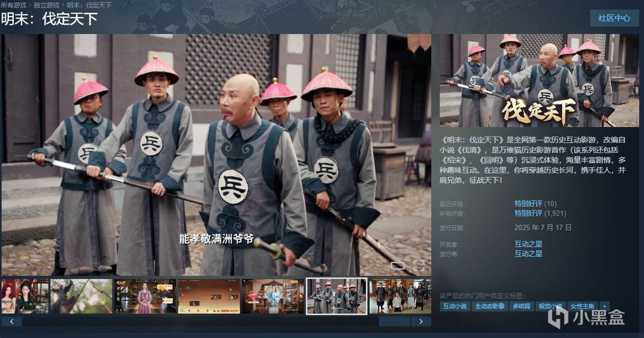Select the orange story-tree map thumbnail
644x338 pixels.
pyautogui.click(x=209, y=296)
